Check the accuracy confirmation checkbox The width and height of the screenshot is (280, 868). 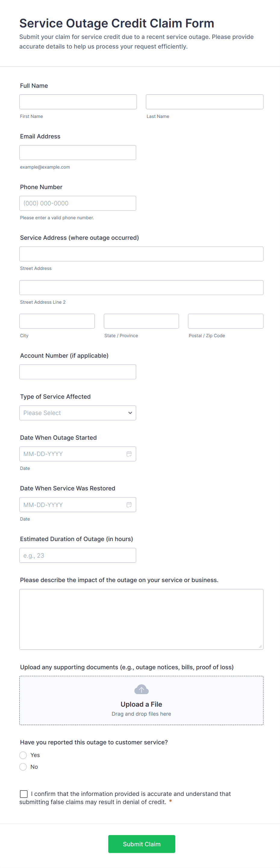24,794
